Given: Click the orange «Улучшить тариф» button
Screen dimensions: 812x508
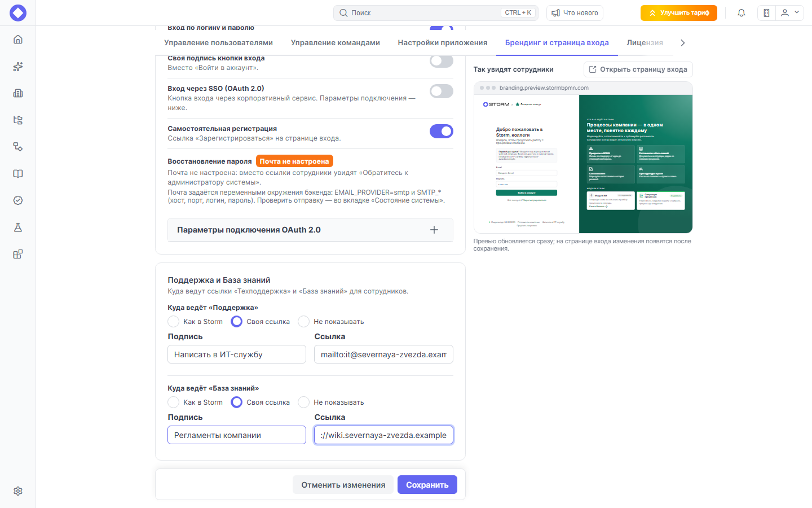Looking at the screenshot, I should click(x=679, y=13).
